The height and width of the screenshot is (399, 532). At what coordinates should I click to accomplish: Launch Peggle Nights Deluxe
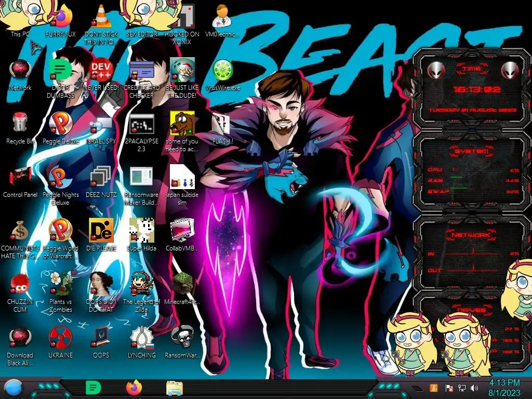[x=60, y=185]
